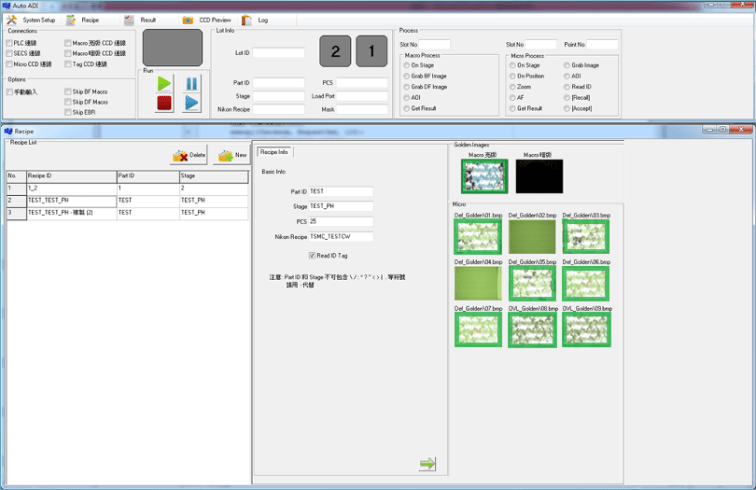Click the gray button labeled 2
Viewport: 756px width, 490px height.
pyautogui.click(x=334, y=50)
